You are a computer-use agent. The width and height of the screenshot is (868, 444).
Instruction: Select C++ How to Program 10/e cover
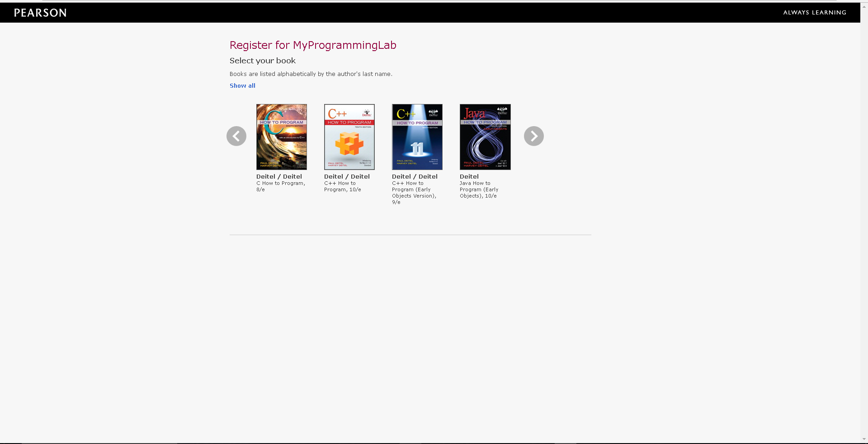pos(349,137)
